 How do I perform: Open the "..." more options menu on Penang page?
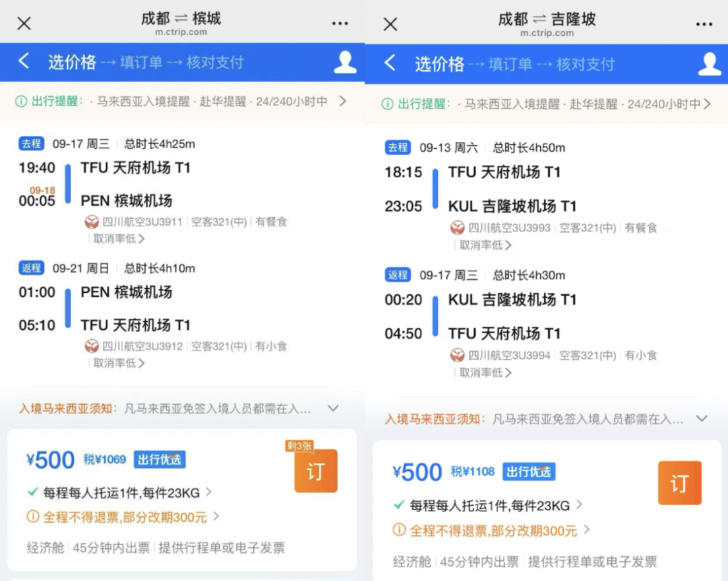tap(340, 22)
